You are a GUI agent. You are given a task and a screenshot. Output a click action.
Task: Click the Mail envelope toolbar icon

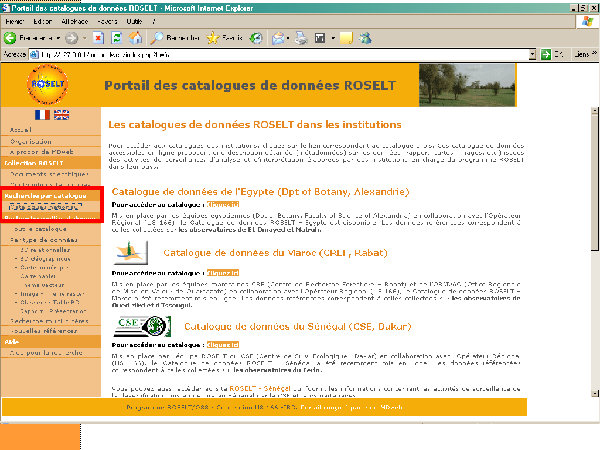(278, 38)
